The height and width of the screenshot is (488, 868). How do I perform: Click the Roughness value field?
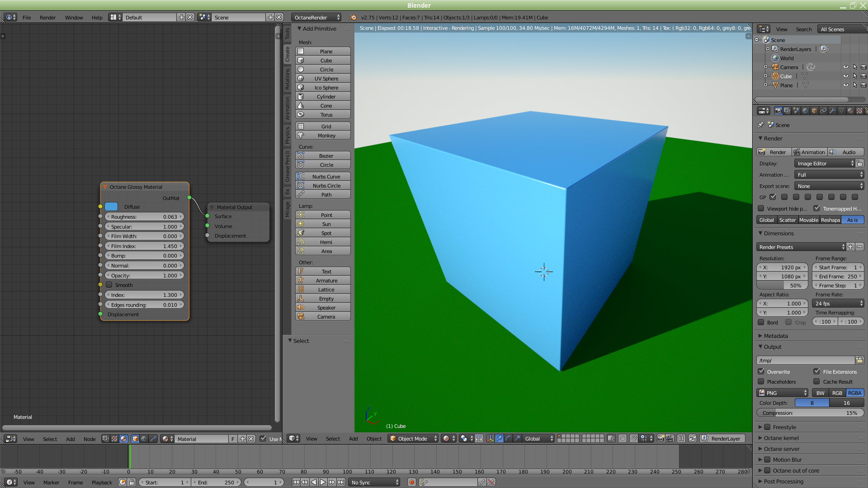[144, 217]
